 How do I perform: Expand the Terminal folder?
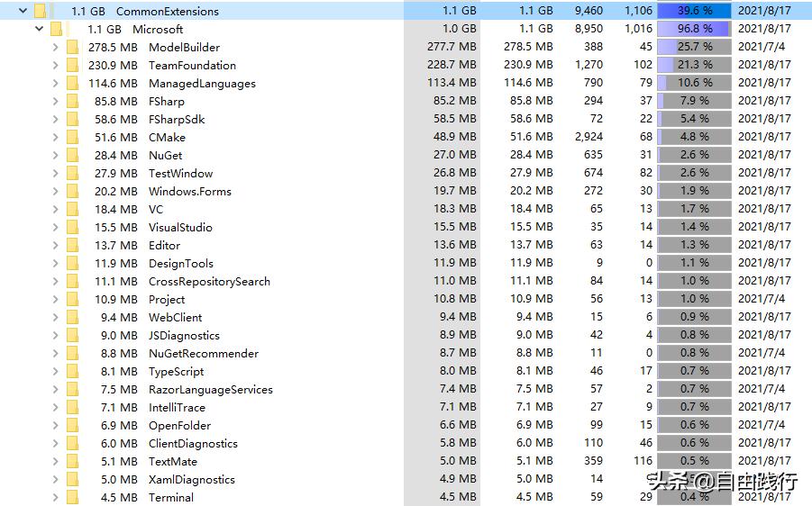(x=55, y=497)
